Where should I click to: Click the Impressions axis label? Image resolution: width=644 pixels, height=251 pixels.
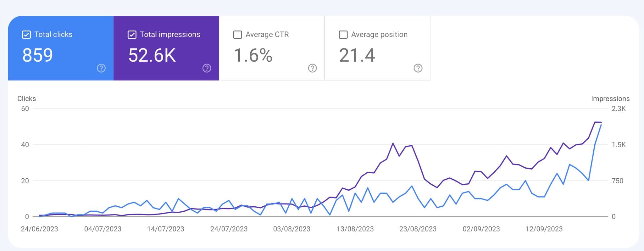pos(610,98)
